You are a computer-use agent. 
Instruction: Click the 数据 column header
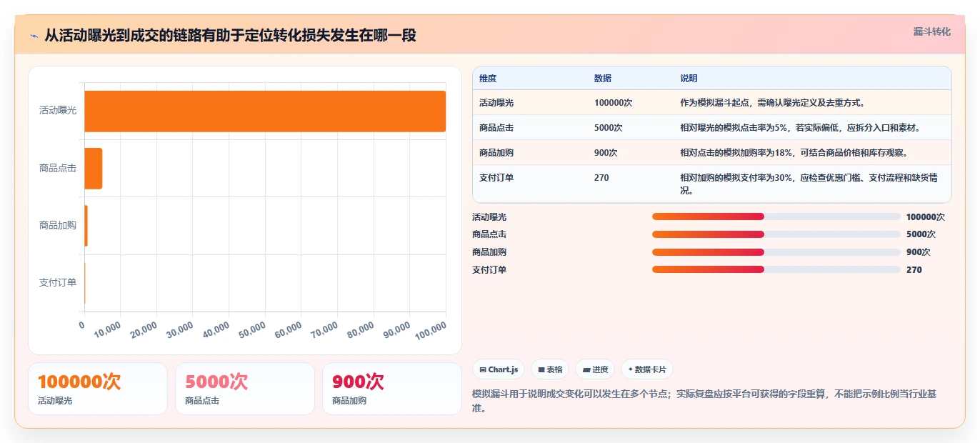point(603,79)
